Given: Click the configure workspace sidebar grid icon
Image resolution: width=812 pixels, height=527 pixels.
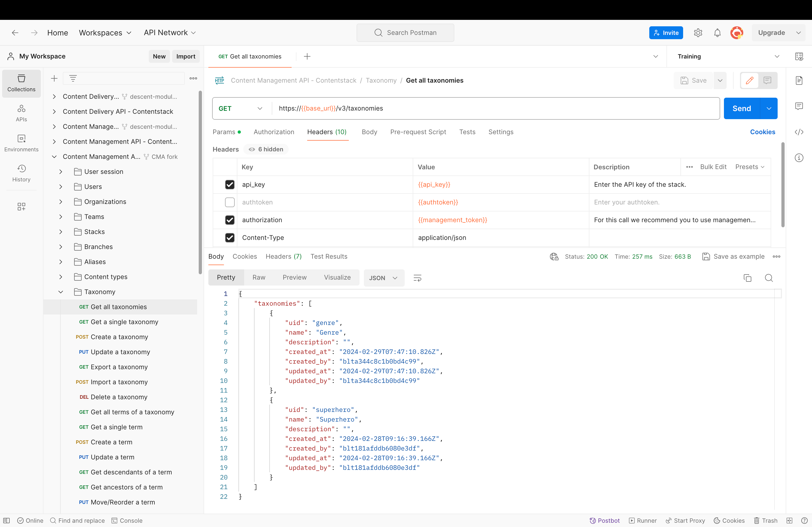Looking at the screenshot, I should point(21,207).
